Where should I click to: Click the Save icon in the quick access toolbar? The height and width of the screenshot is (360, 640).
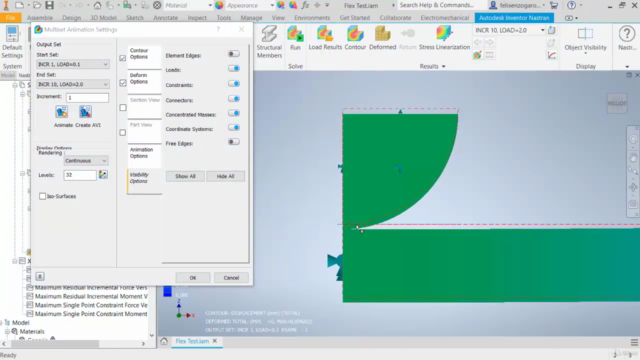[x=49, y=5]
